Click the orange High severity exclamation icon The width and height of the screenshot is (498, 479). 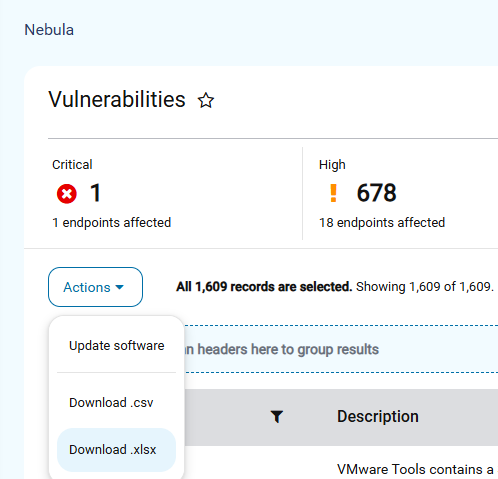[x=333, y=193]
